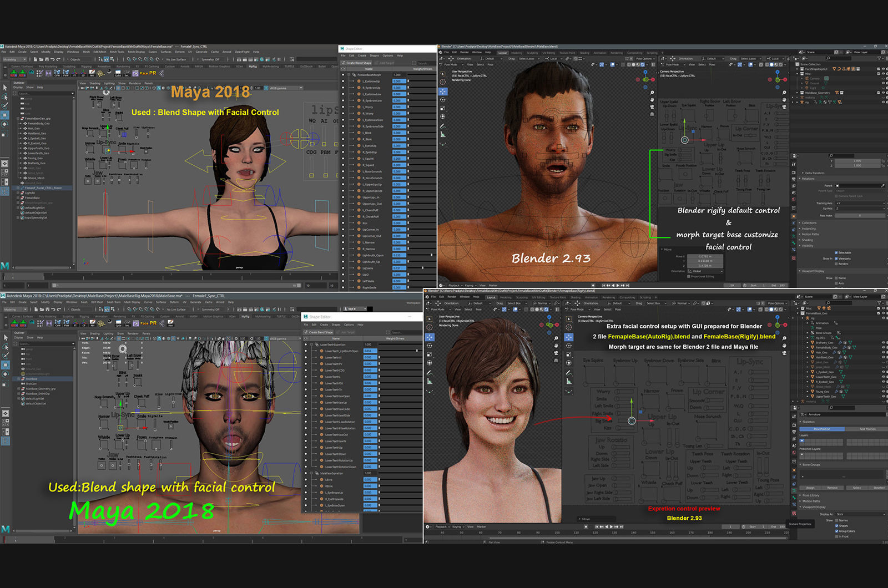Select the Measure tool in the MaleBase Blender toolbar

coord(443,134)
